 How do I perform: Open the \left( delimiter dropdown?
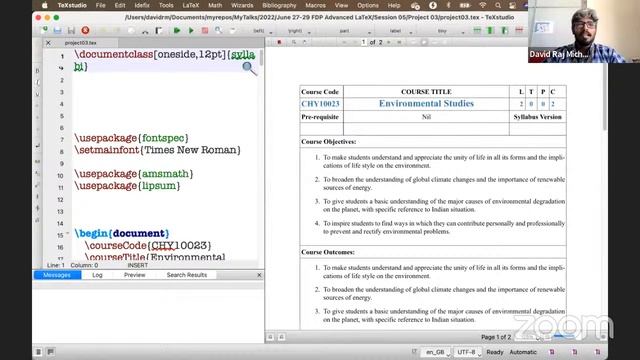pyautogui.click(x=262, y=31)
